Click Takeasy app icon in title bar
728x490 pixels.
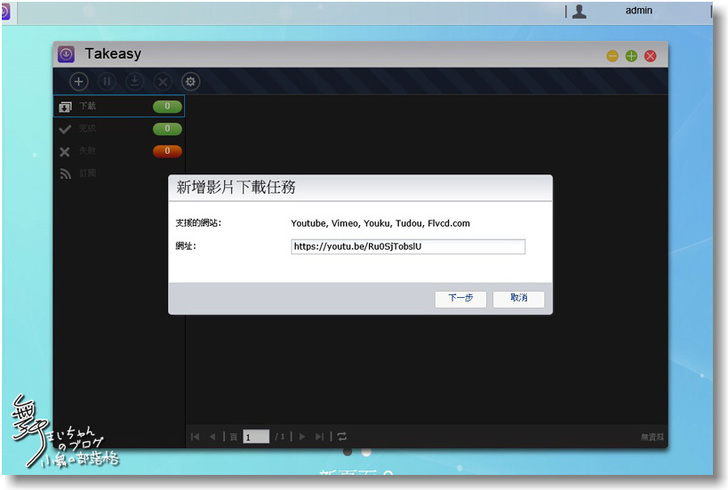pyautogui.click(x=66, y=54)
